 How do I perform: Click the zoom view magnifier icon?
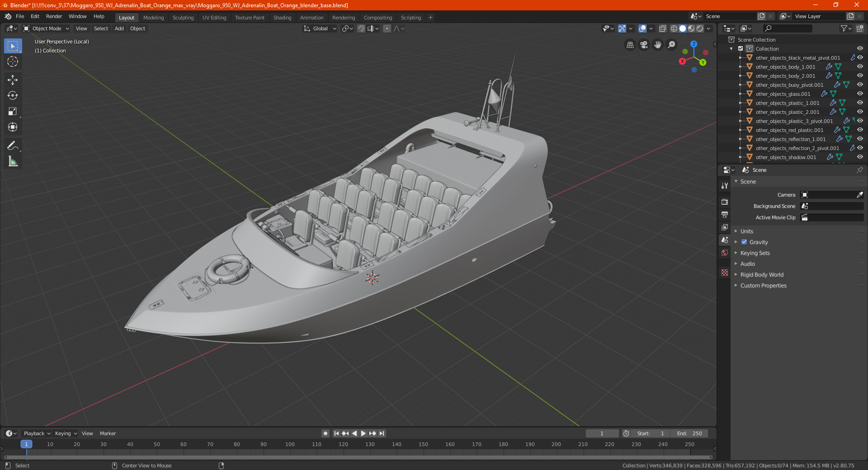point(672,45)
